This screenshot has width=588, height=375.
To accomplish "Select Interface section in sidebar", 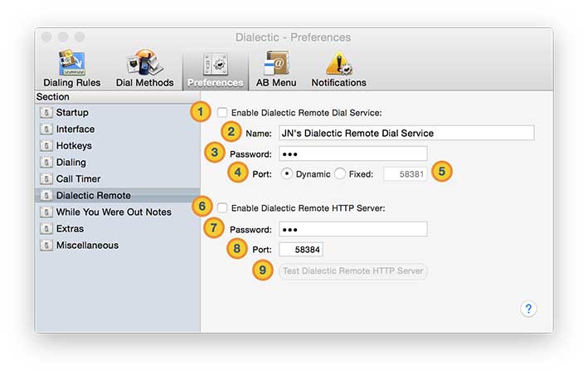I will (x=118, y=129).
